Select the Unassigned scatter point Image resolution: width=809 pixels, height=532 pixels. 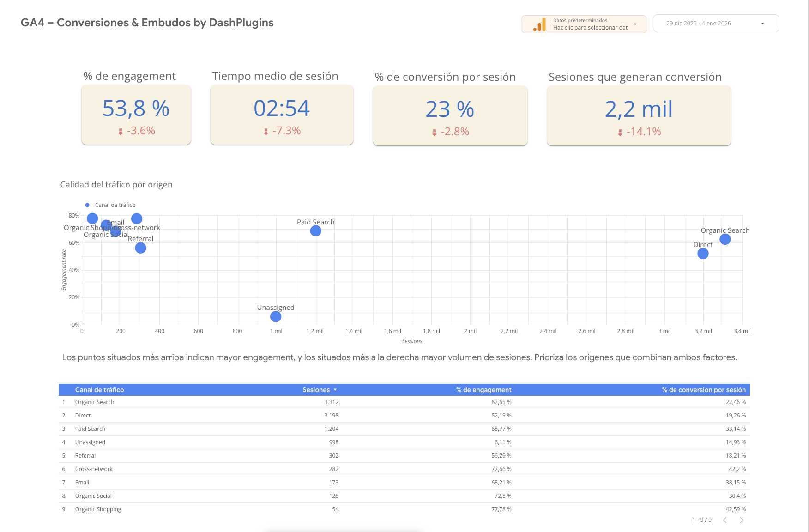[x=276, y=316]
